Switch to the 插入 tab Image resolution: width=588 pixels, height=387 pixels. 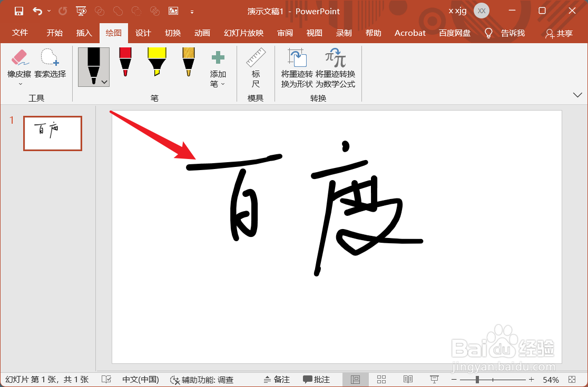[x=84, y=33]
